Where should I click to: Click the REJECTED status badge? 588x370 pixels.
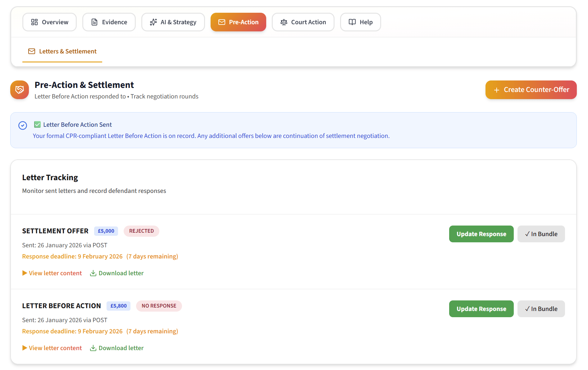point(141,231)
